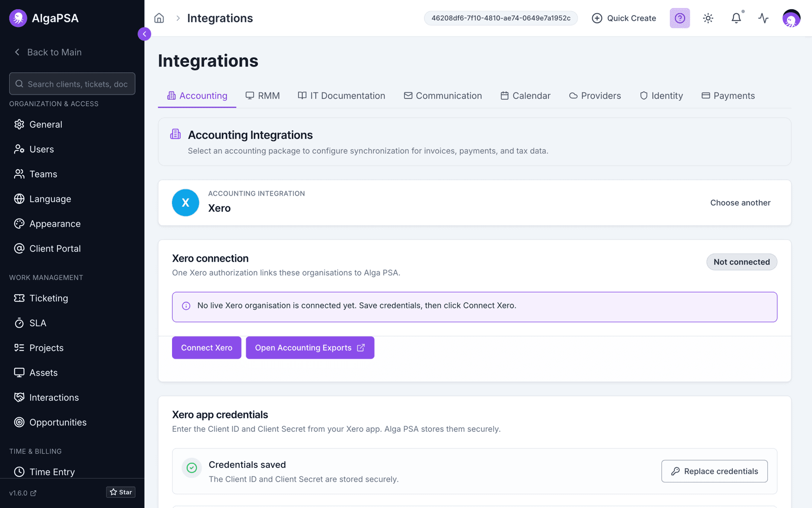Open SLA settings

pyautogui.click(x=72, y=323)
